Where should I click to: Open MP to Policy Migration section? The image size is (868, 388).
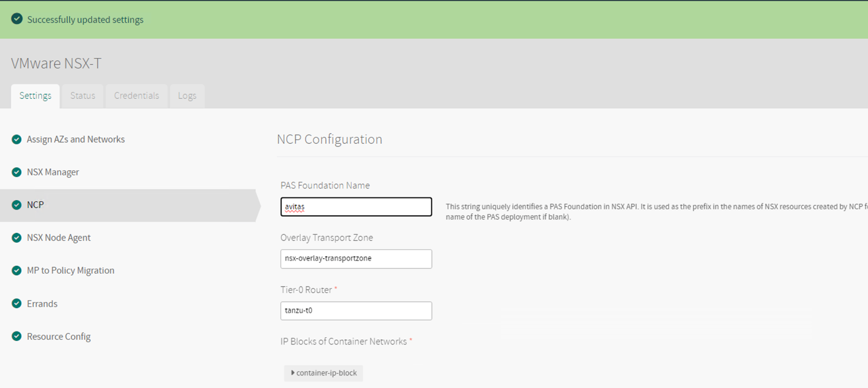71,270
